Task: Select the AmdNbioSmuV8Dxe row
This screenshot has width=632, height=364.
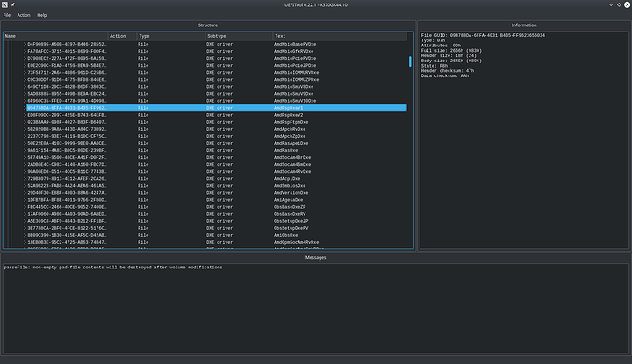Action: 217,87
